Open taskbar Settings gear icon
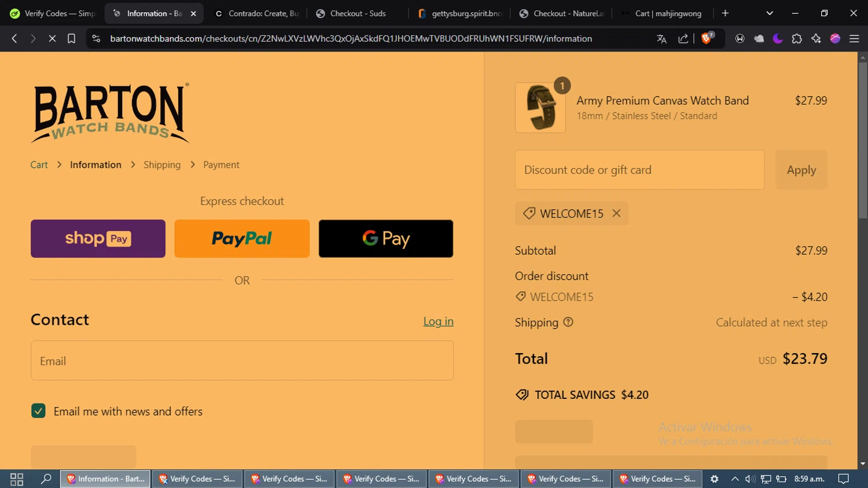The height and width of the screenshot is (488, 868). [x=715, y=479]
